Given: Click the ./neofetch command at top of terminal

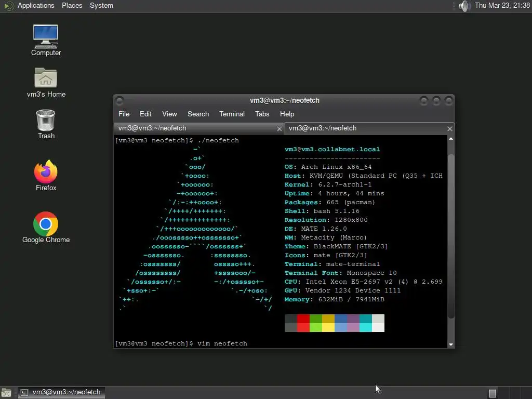Looking at the screenshot, I should 218,140.
